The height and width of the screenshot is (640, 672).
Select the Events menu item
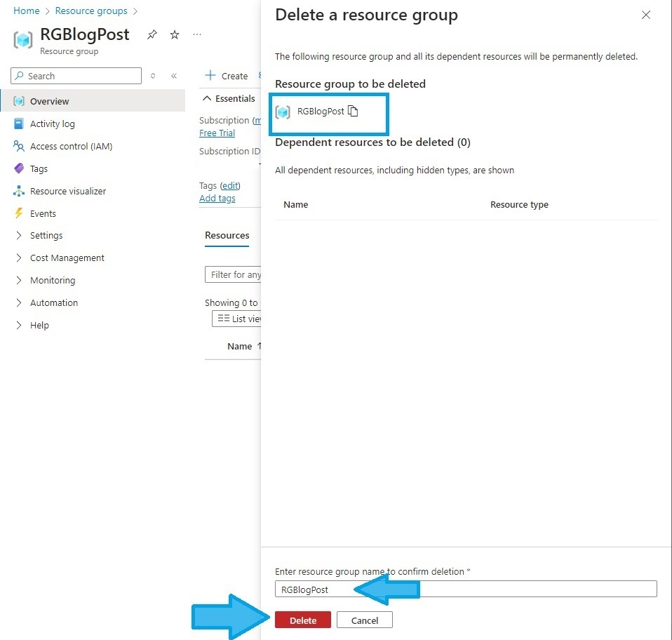click(43, 213)
